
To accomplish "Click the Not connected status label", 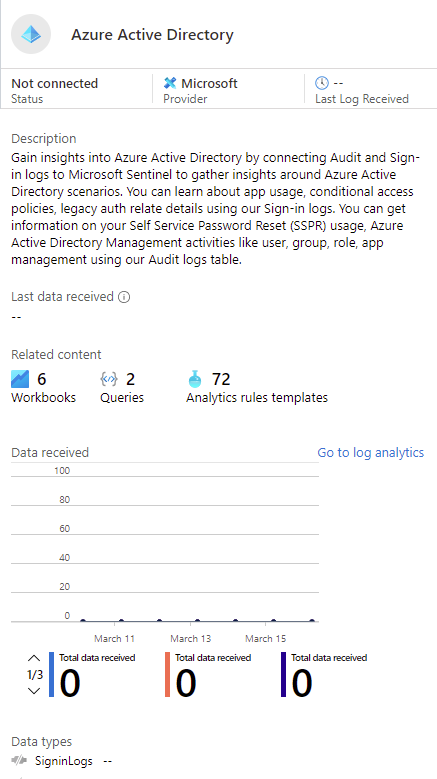I will click(x=55, y=83).
